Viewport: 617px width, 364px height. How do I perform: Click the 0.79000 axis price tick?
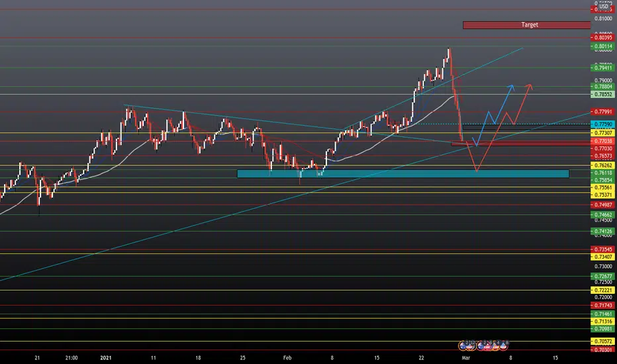[x=603, y=80]
